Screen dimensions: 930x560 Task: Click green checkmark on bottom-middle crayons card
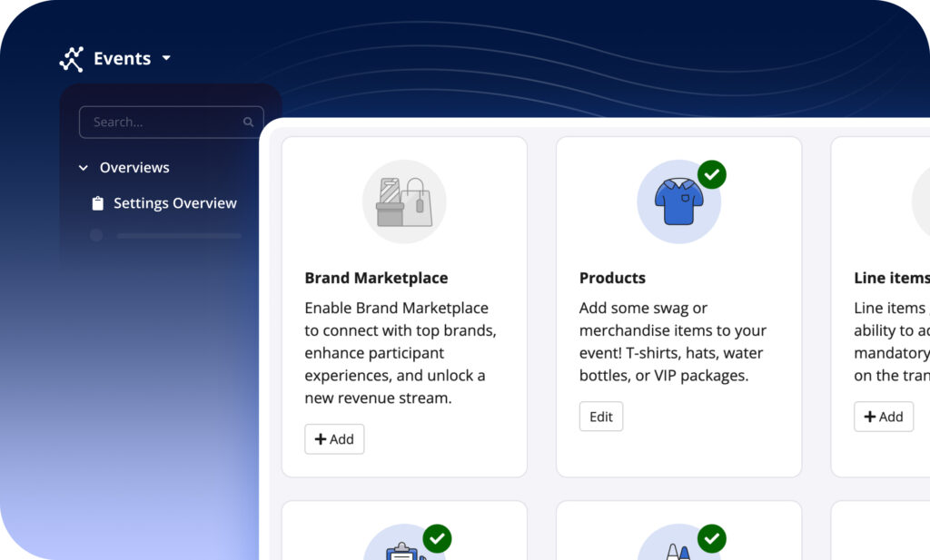click(x=712, y=538)
